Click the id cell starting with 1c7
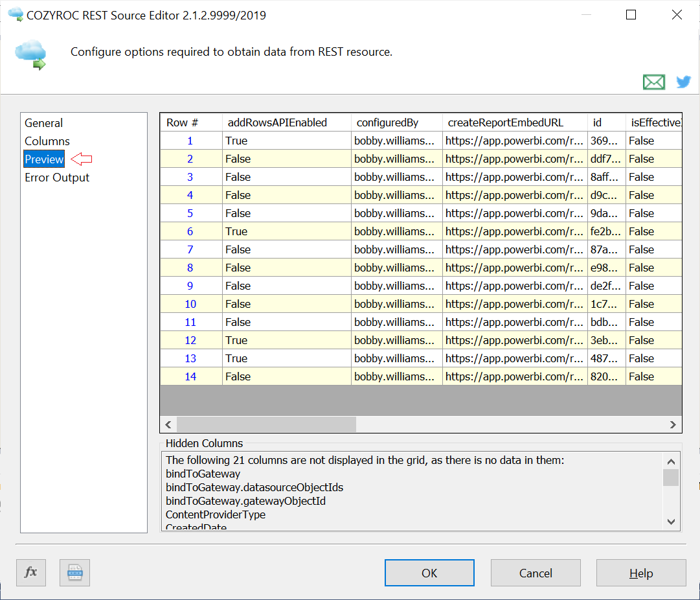Screen dimensions: 700x600 coord(606,304)
